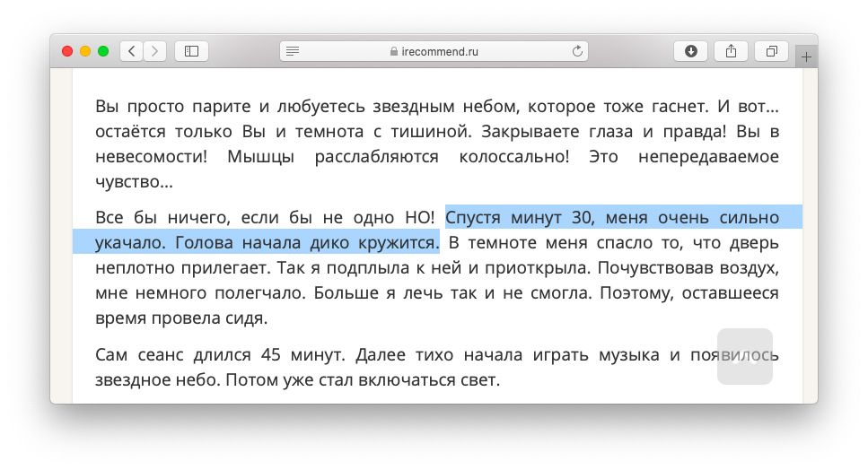Viewport: 868px width, 470px height.
Task: Open Reader view icon in address bar
Action: tap(293, 51)
